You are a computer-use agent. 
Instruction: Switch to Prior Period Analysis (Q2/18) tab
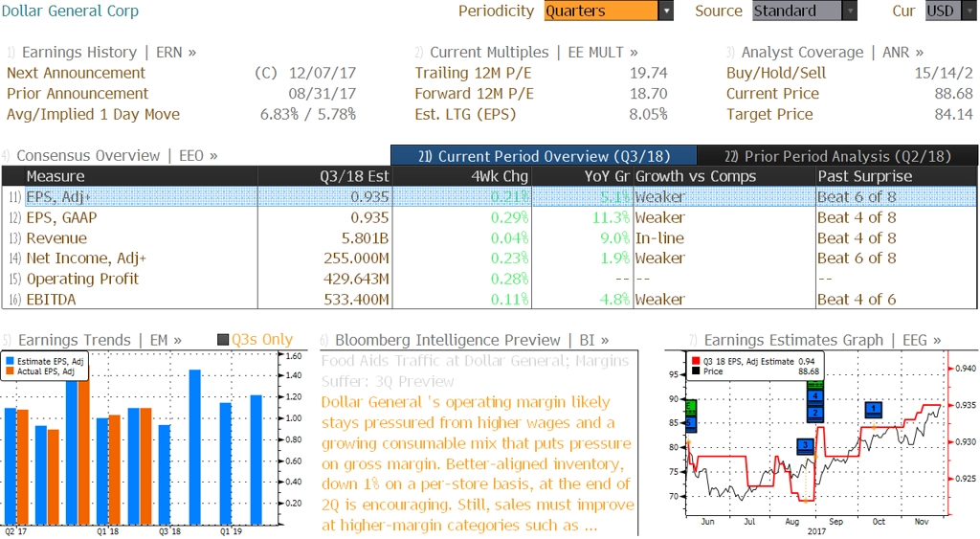tap(837, 156)
